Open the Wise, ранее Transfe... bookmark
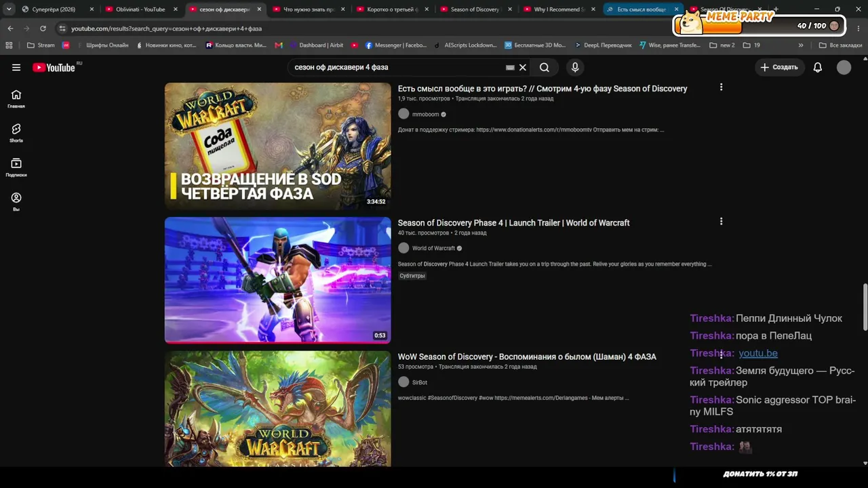 [x=670, y=45]
